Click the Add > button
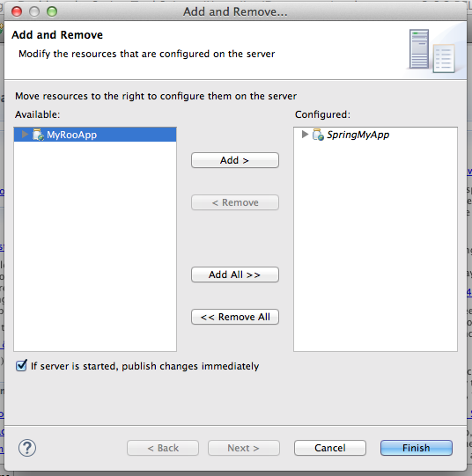The width and height of the screenshot is (472, 476). pos(235,160)
